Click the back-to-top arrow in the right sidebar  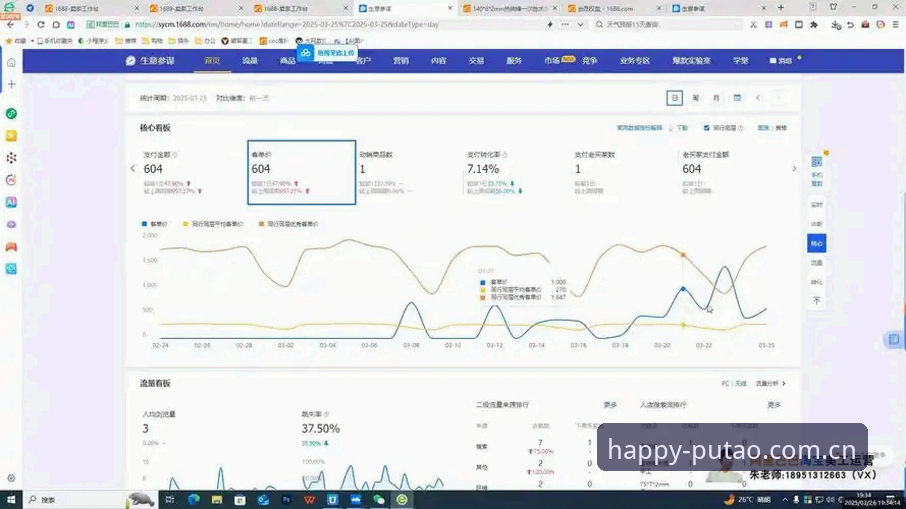click(x=816, y=300)
